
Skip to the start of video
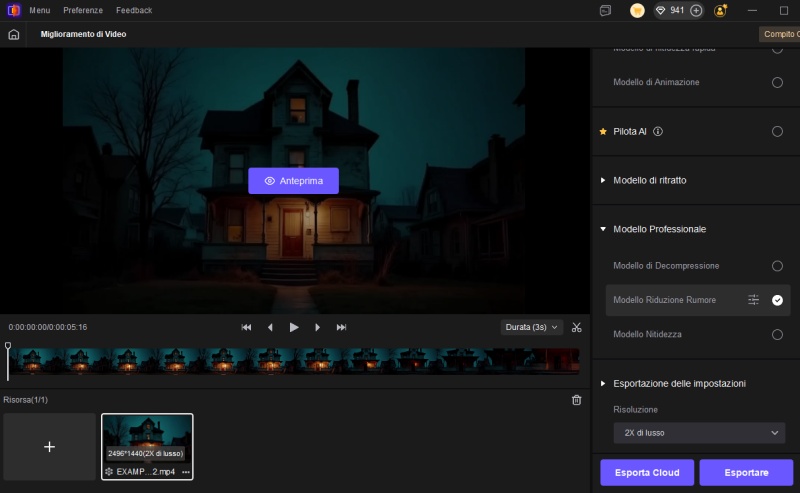tap(246, 327)
